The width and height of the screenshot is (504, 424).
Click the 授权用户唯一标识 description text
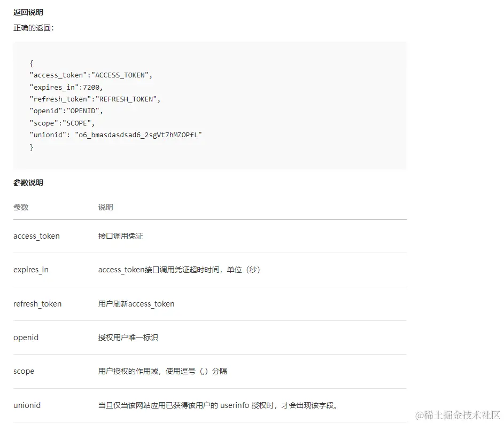[x=128, y=337]
